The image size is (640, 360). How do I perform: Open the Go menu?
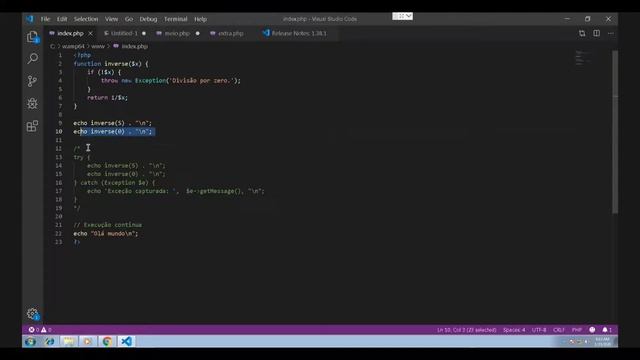click(129, 19)
